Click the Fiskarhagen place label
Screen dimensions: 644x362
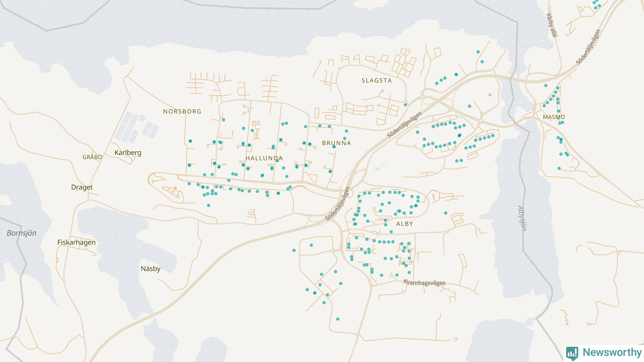coord(76,242)
